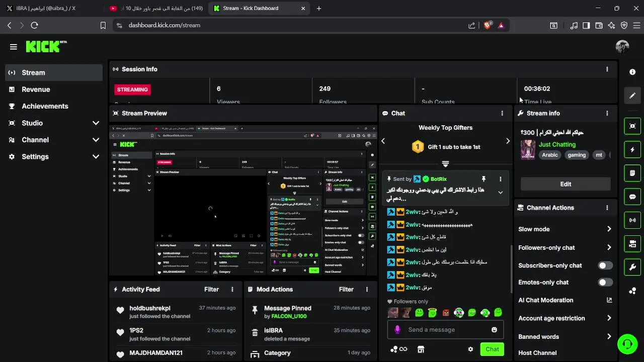Image resolution: width=644 pixels, height=362 pixels.
Task: Open the emoji picker in message box
Action: pyautogui.click(x=494, y=330)
